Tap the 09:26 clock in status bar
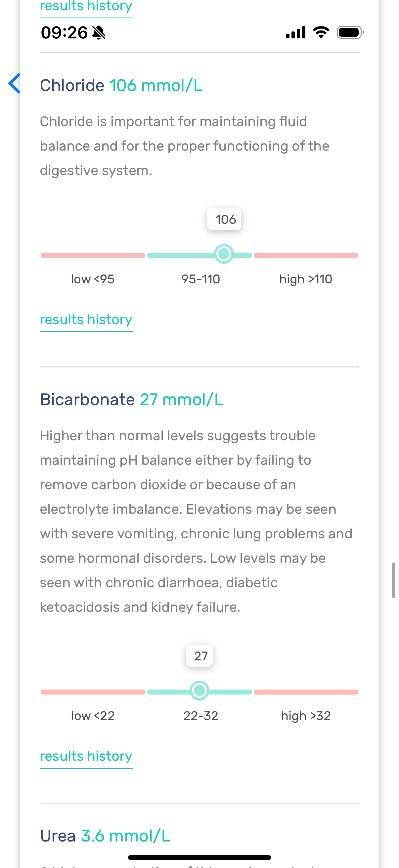The height and width of the screenshot is (868, 399). [64, 33]
